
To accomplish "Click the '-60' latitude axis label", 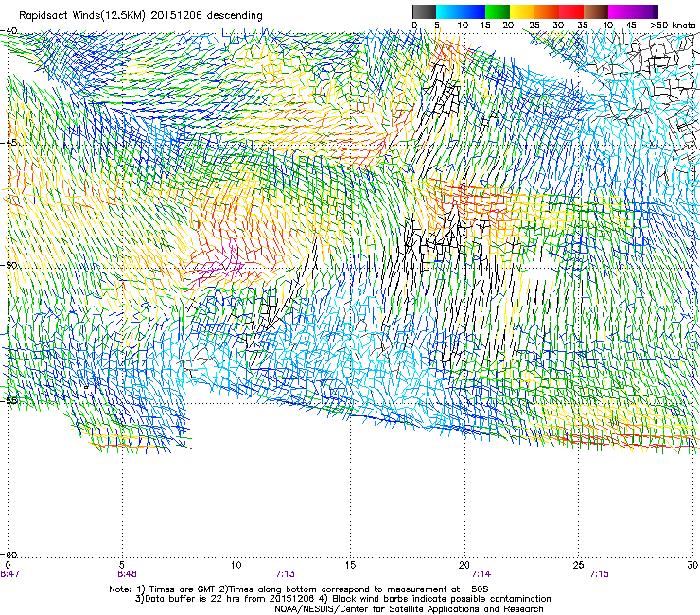I will [x=9, y=554].
